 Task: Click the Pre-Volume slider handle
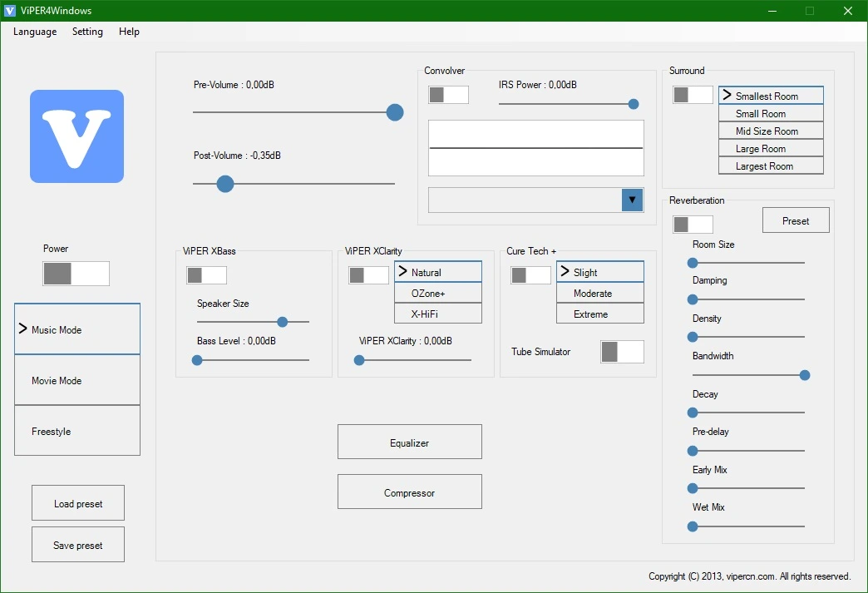395,112
